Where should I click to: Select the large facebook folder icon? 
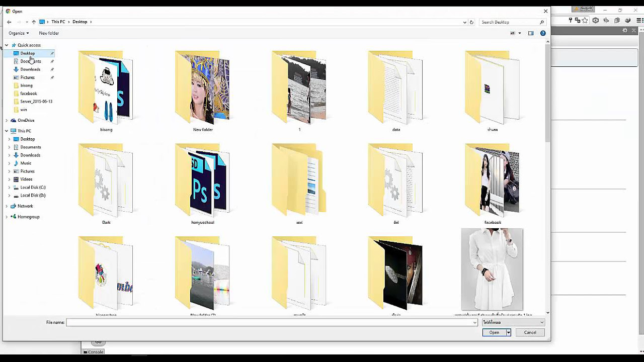click(x=492, y=179)
